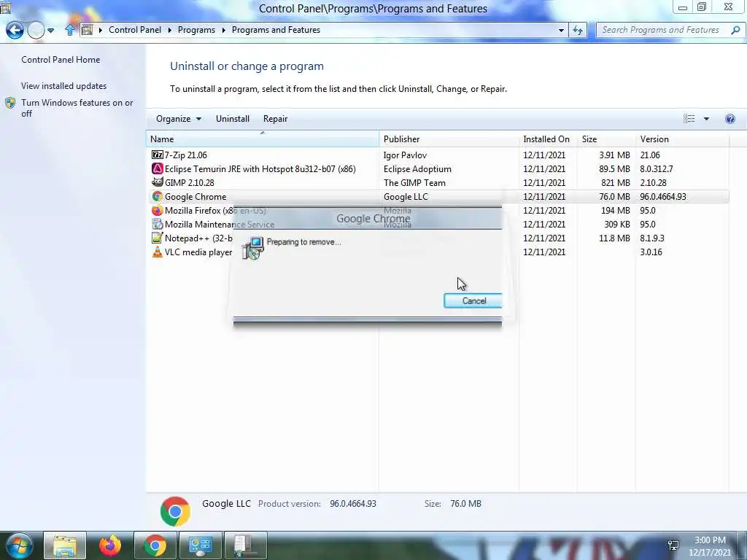Sort by Installed On column header
747x560 pixels.
548,139
